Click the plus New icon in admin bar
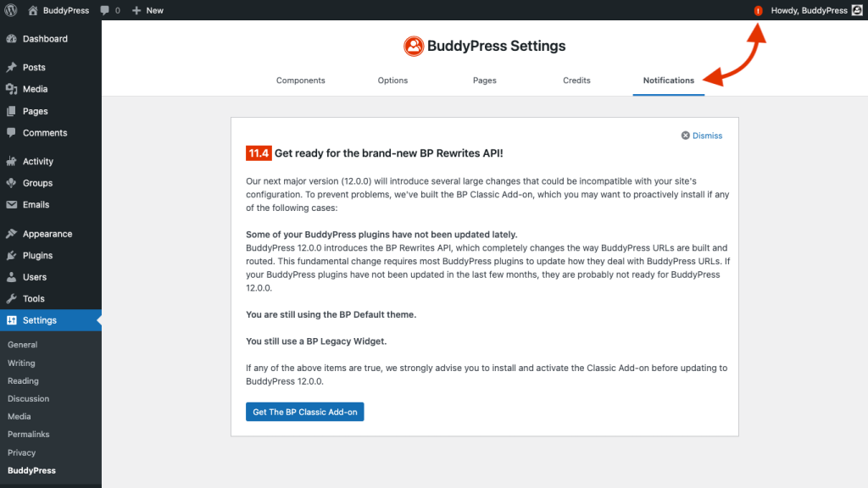The image size is (868, 488). 136,10
